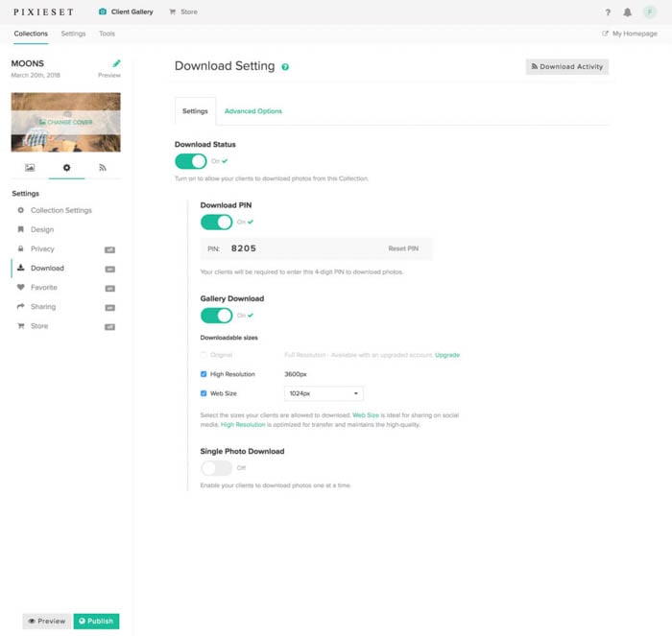The image size is (672, 636).
Task: Click the pencil icon to edit MOONS
Action: 116,63
